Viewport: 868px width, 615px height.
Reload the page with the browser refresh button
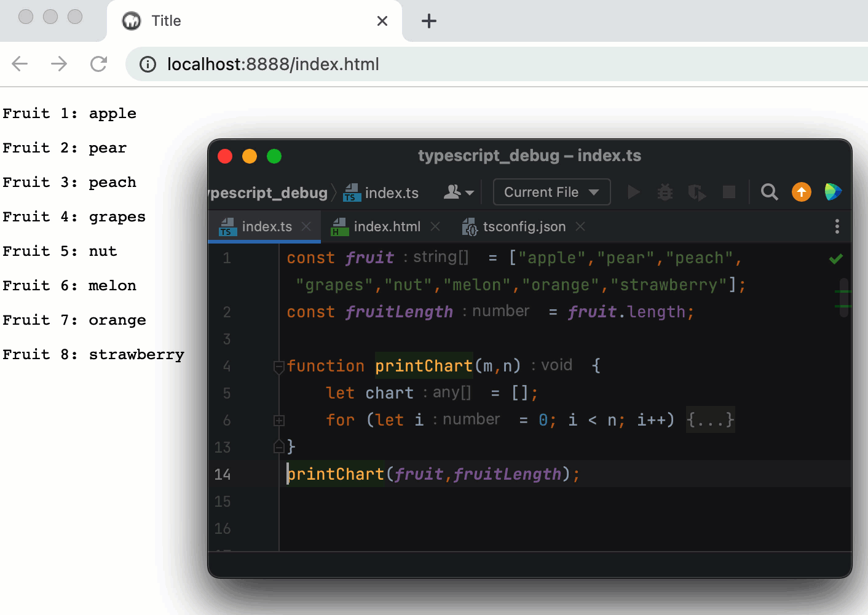click(98, 64)
